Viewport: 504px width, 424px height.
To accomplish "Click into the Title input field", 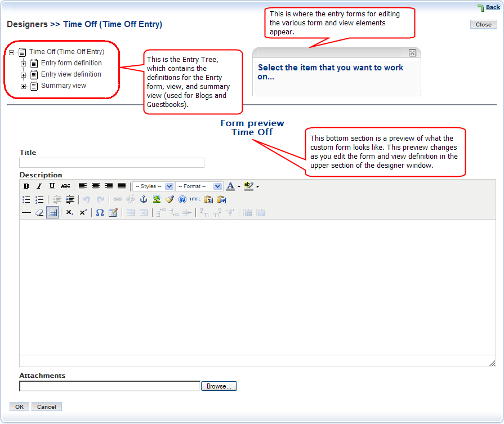I will [111, 163].
